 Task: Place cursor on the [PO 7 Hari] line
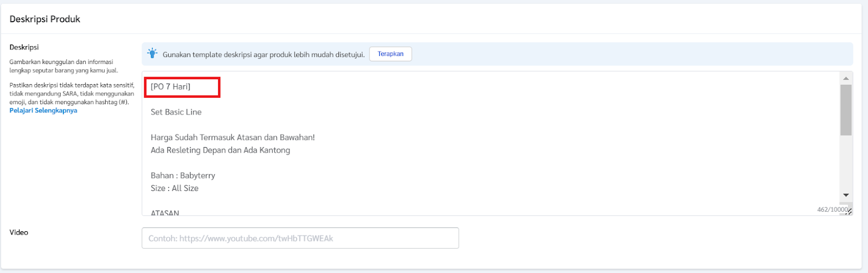(x=170, y=87)
